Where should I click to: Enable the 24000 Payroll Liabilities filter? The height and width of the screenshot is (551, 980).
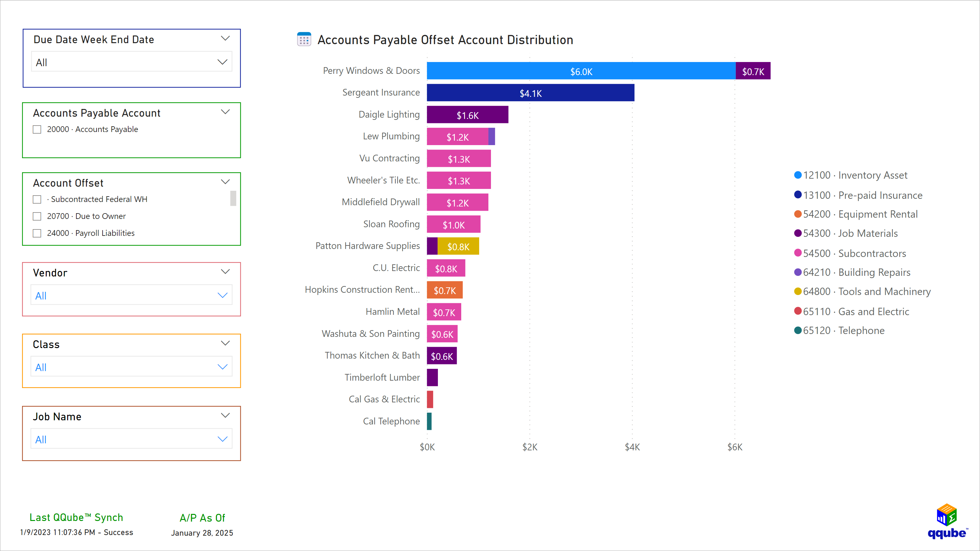click(37, 233)
